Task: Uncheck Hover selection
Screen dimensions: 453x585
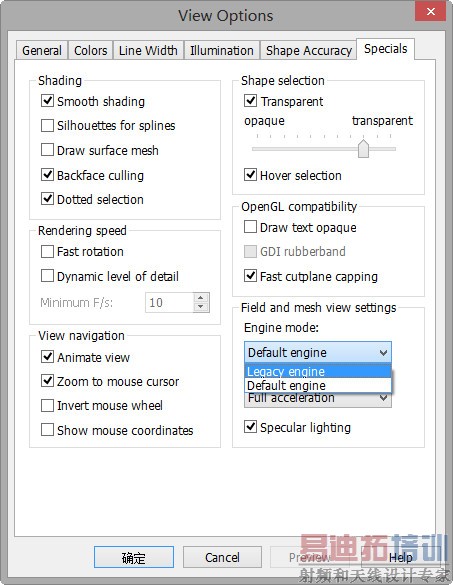Action: coord(250,175)
